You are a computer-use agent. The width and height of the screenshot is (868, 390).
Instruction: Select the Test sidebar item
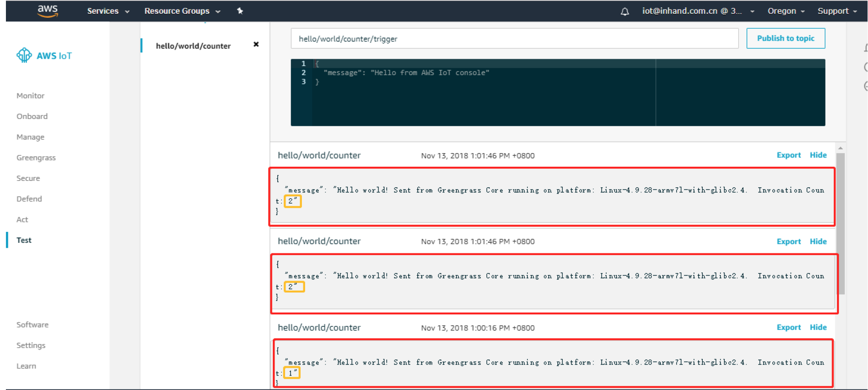pos(24,240)
